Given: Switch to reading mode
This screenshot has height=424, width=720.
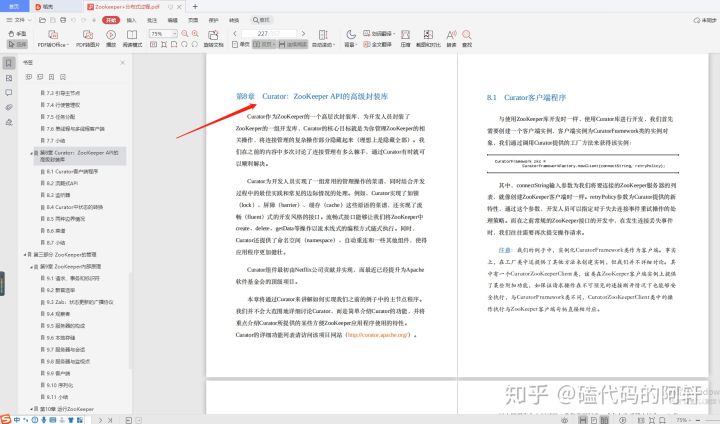Looking at the screenshot, I should click(132, 39).
